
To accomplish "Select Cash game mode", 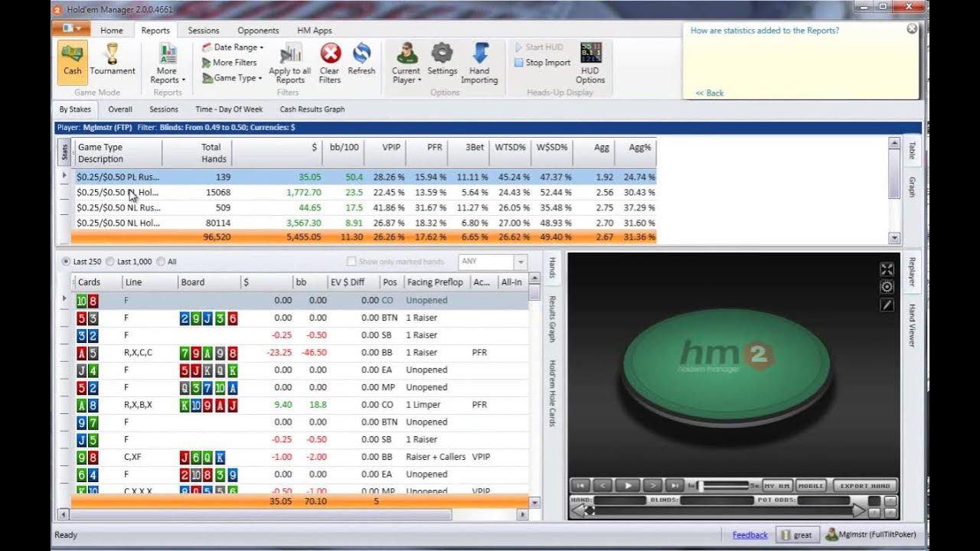I will (x=73, y=62).
